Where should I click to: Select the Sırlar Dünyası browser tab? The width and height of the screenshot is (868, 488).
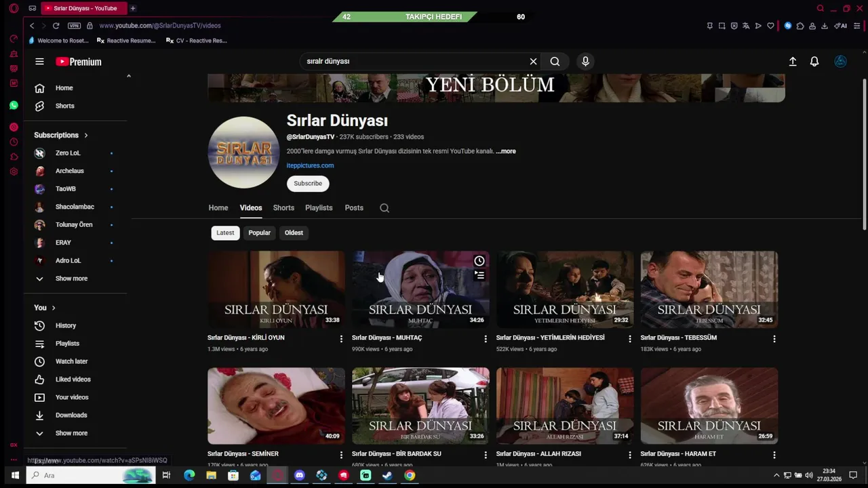click(83, 8)
